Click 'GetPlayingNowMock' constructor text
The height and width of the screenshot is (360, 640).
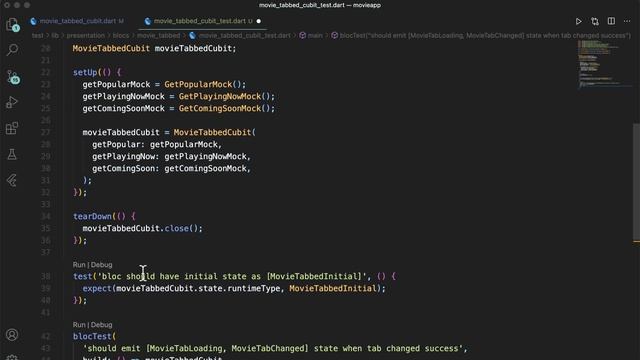[x=220, y=96]
